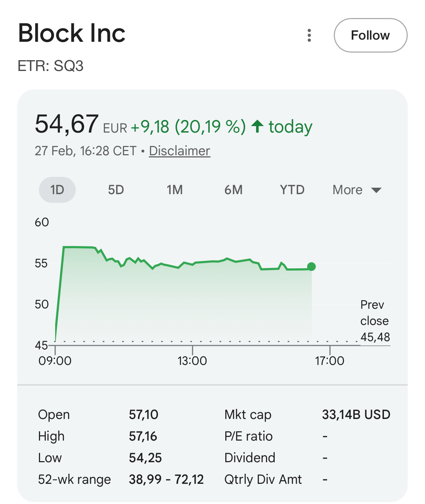Switch to the 6M time range
Viewport: 425px width, 504px height.
[233, 189]
